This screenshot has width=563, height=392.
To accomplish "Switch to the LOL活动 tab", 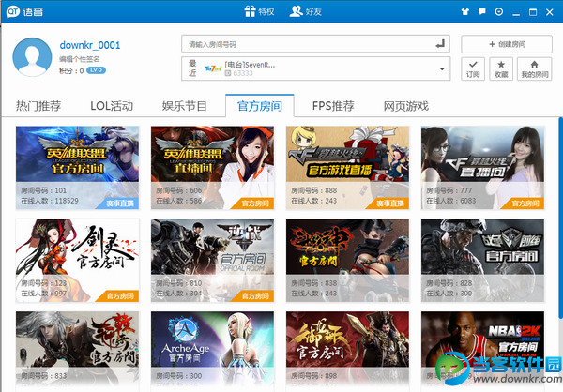I will pyautogui.click(x=112, y=106).
